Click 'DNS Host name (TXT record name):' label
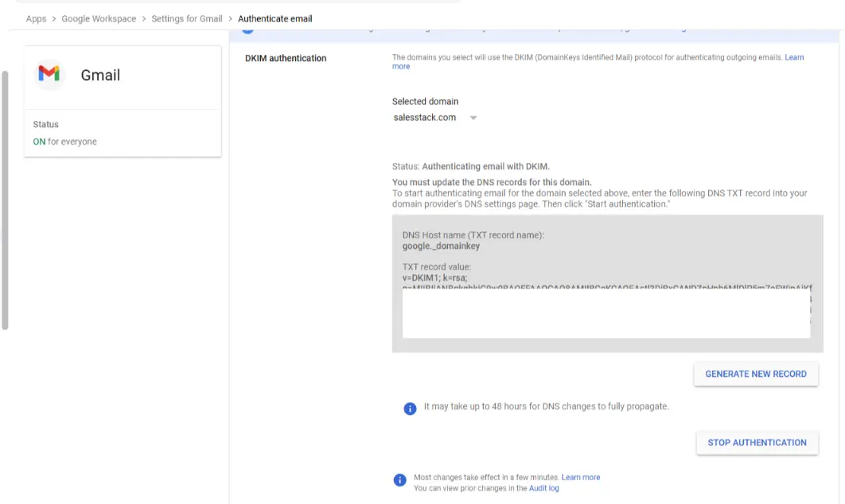The width and height of the screenshot is (845, 504). pos(473,235)
